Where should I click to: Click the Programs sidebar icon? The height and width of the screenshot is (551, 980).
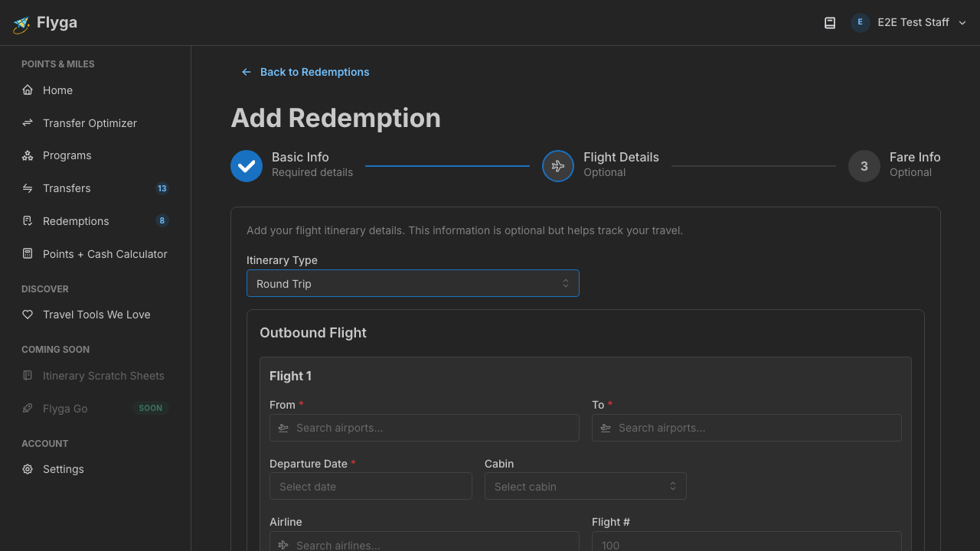coord(28,155)
